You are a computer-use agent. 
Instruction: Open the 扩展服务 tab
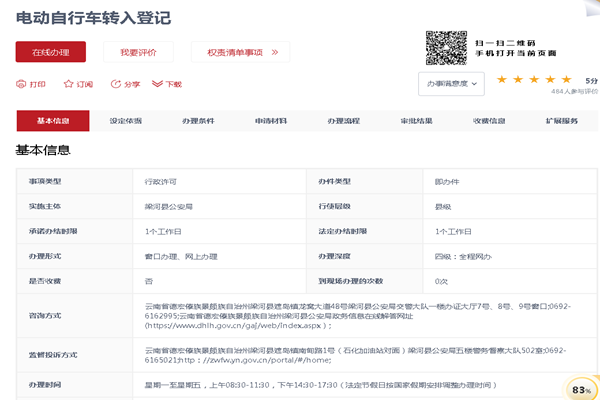coord(561,121)
